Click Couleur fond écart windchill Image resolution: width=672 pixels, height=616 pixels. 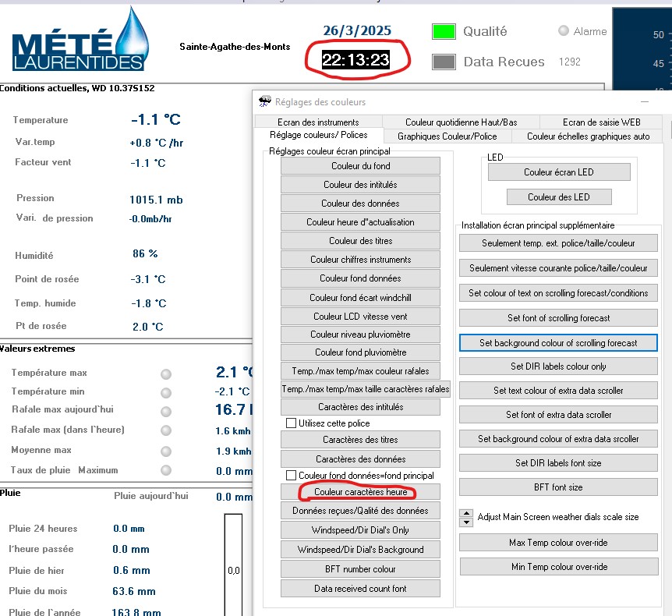coord(360,298)
